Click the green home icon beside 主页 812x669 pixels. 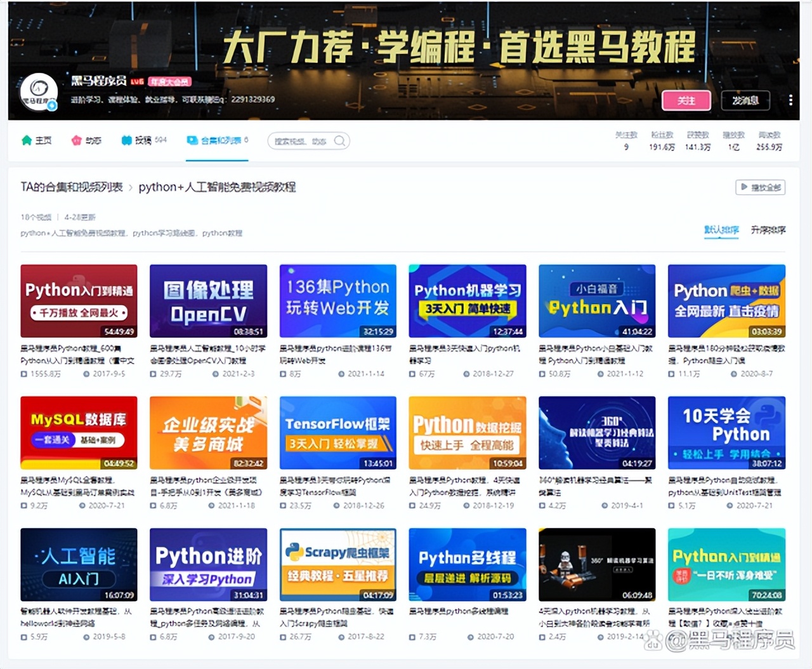27,140
